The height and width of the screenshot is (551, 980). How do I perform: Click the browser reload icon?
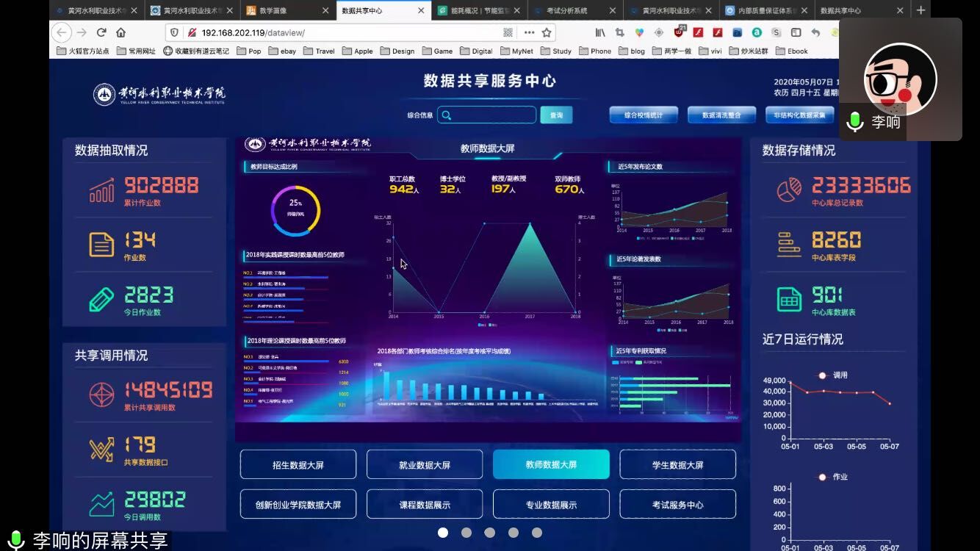[101, 32]
